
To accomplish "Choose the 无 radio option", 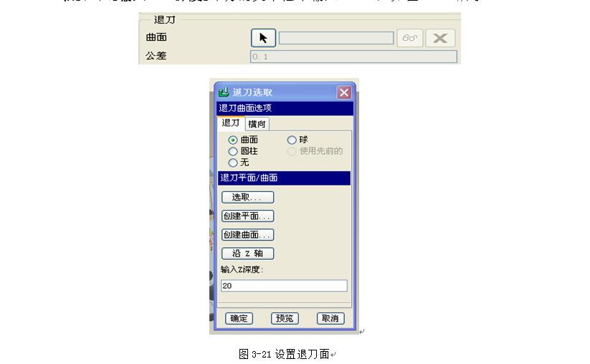I will pos(233,163).
